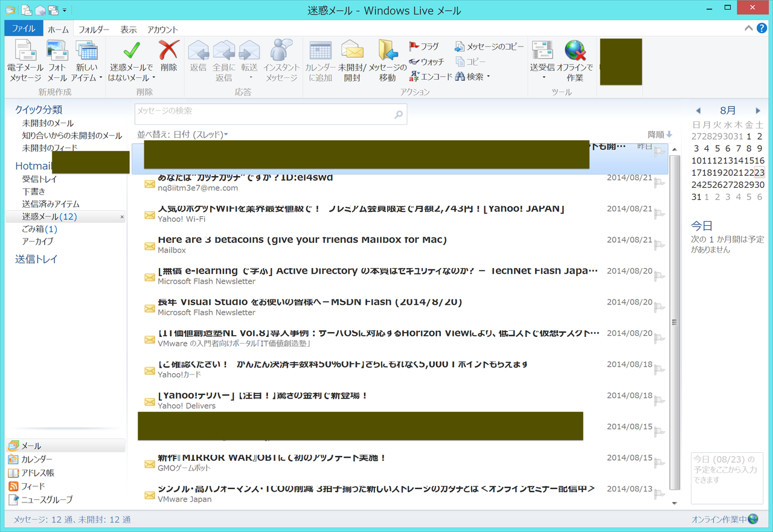The height and width of the screenshot is (532, 773).
Task: Open ニュースグループ newsgroups shortcut
Action: [x=47, y=499]
